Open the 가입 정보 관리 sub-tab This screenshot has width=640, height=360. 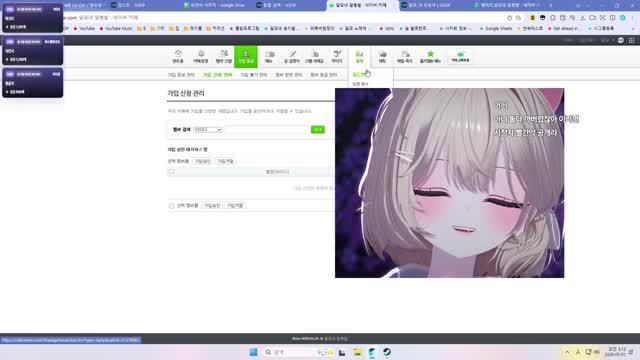coord(181,75)
